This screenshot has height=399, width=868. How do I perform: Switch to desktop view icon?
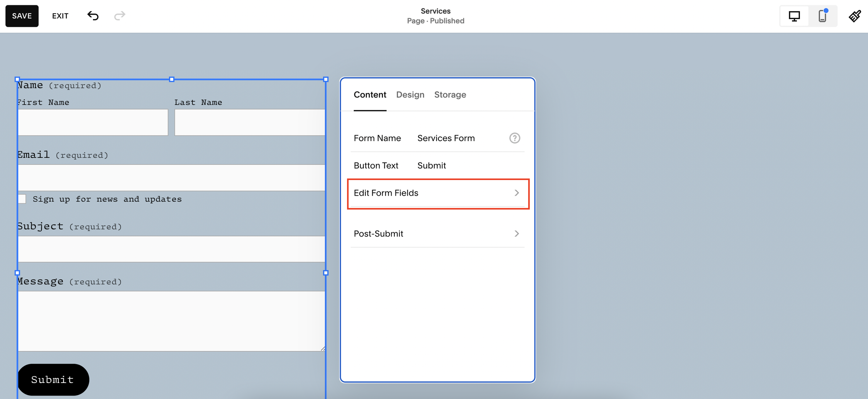click(794, 16)
